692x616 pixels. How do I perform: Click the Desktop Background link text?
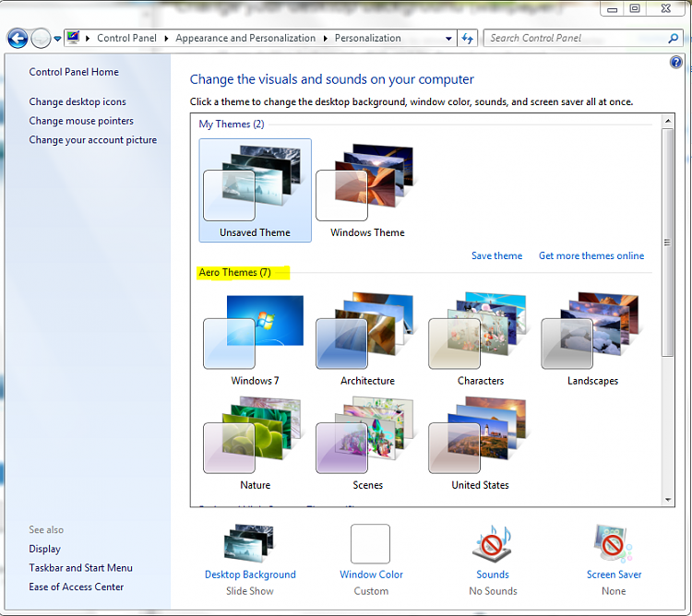250,575
